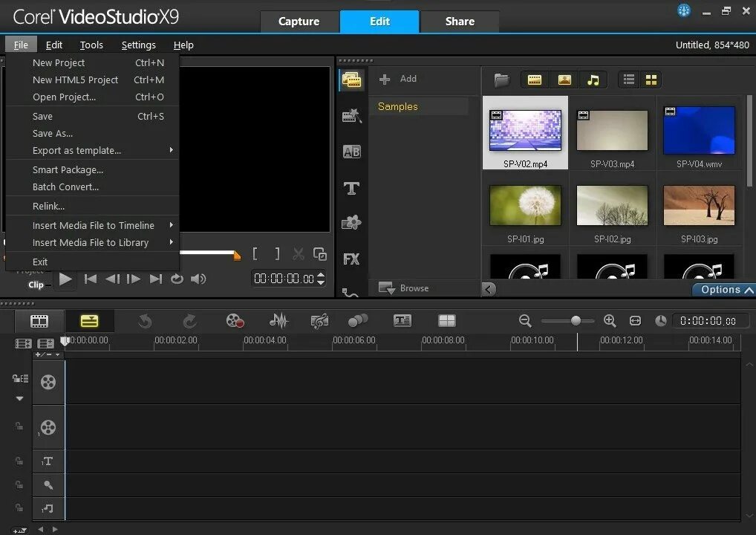Switch to Timeline View
The image size is (756, 535).
[89, 321]
